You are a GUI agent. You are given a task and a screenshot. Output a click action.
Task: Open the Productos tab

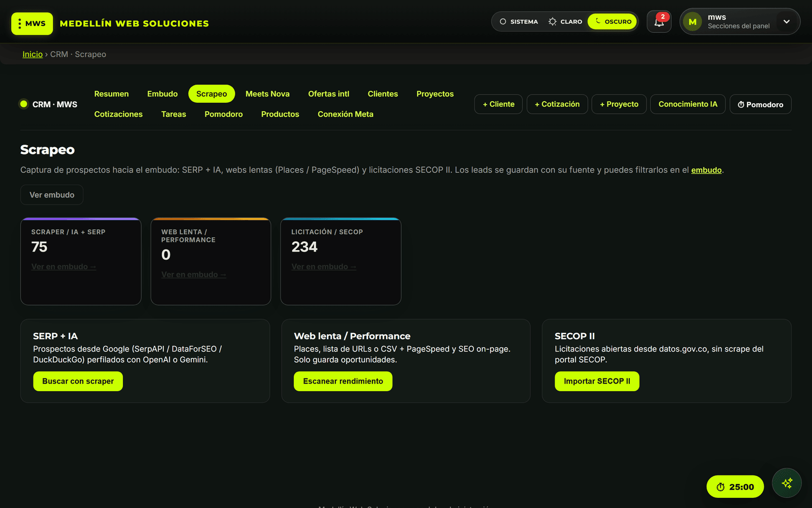[280, 114]
